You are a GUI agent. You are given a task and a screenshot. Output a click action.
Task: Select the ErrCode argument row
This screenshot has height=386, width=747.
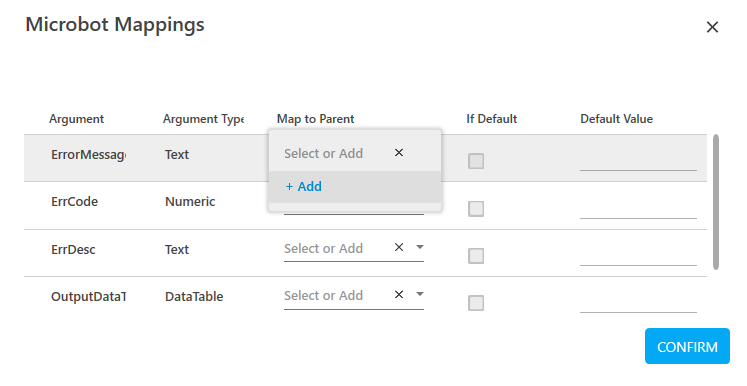coord(365,206)
